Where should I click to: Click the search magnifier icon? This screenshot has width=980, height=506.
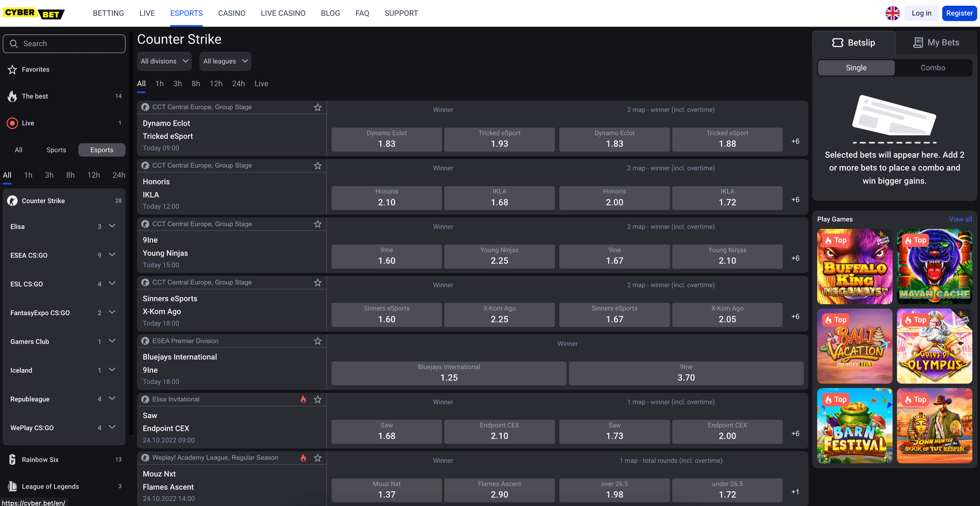[14, 44]
